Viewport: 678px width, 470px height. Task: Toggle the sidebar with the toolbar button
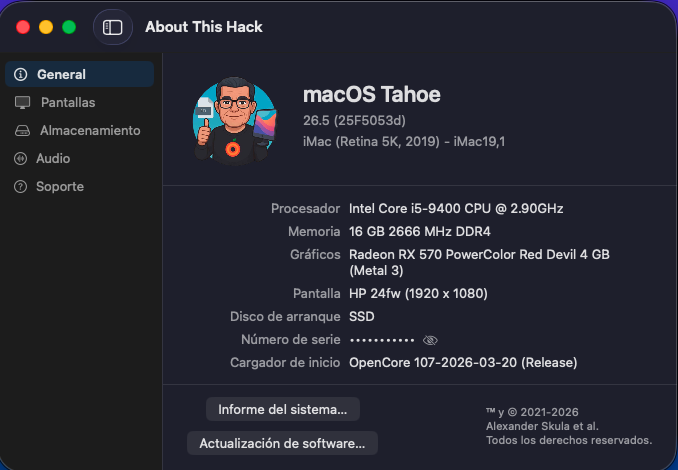click(x=112, y=27)
